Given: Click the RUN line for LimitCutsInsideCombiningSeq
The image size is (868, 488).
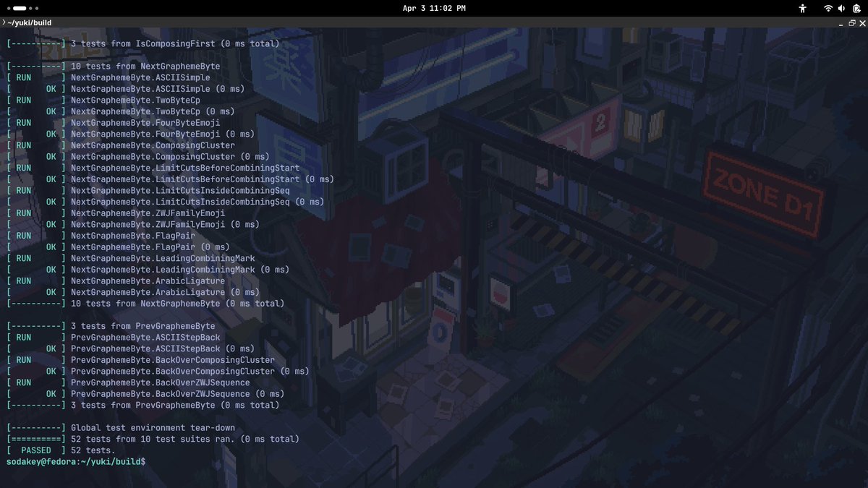Looking at the screenshot, I should 148,190.
